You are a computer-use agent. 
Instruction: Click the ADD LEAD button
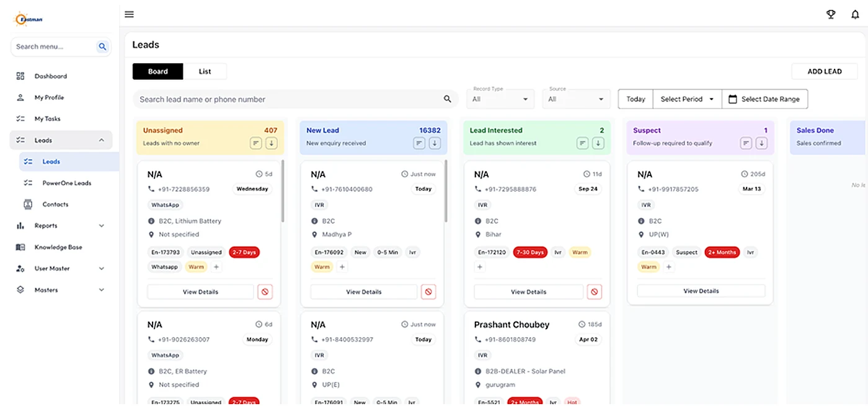825,71
